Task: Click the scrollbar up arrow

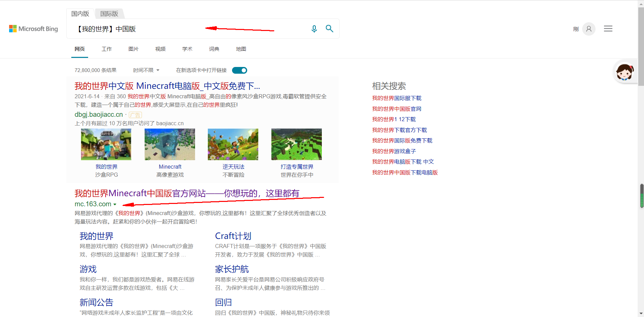Action: point(641,3)
